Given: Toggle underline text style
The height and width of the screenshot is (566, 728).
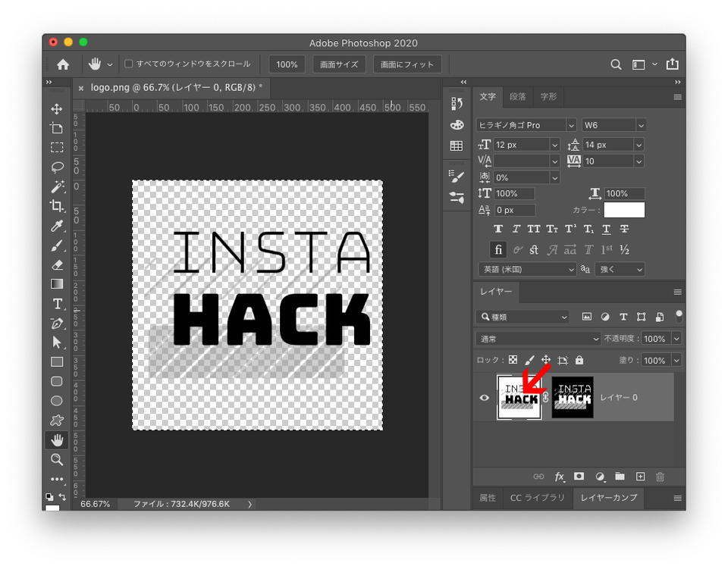Looking at the screenshot, I should tap(607, 229).
